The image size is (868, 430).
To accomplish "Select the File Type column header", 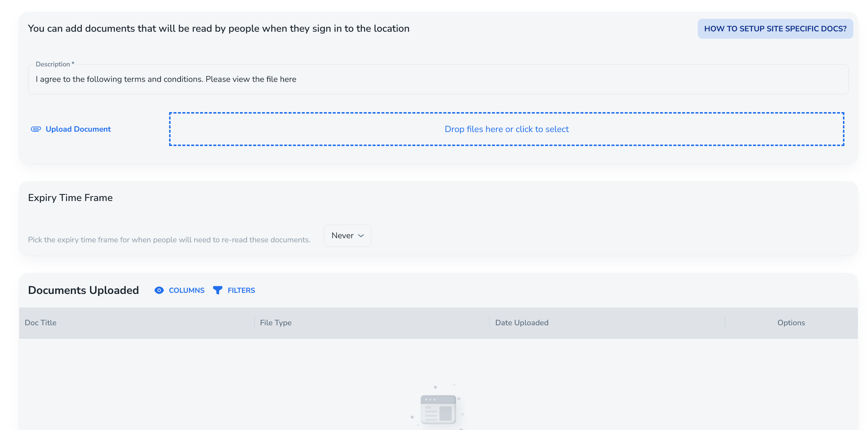I will 275,323.
